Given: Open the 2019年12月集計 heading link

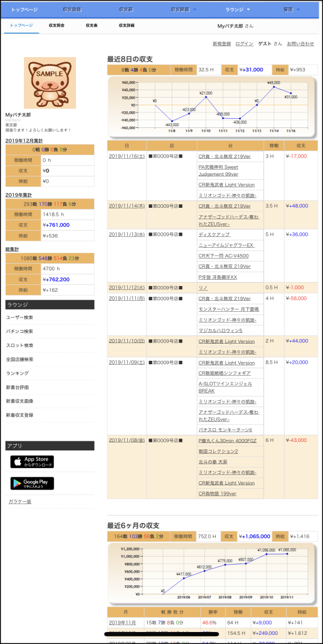Looking at the screenshot, I should (24, 140).
